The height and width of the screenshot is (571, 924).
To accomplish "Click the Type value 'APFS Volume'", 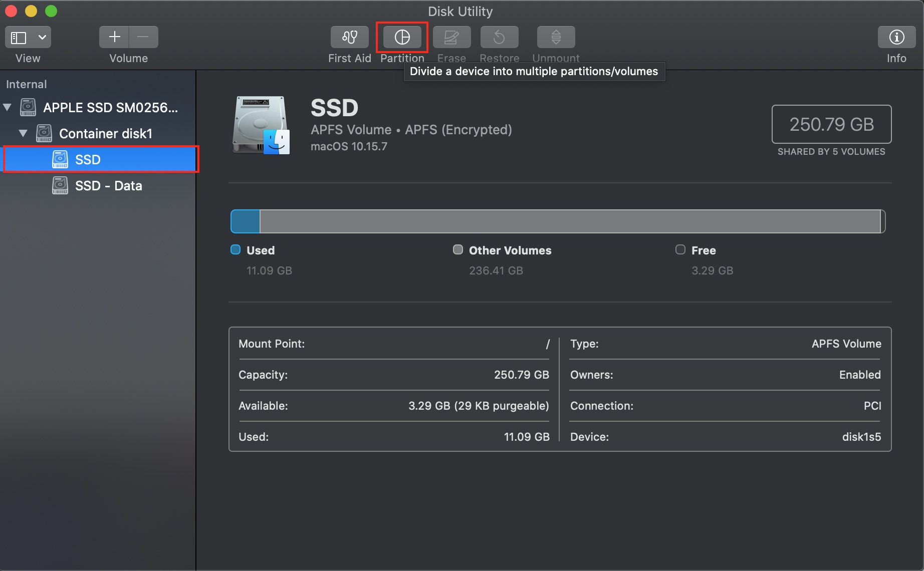I will click(x=846, y=344).
